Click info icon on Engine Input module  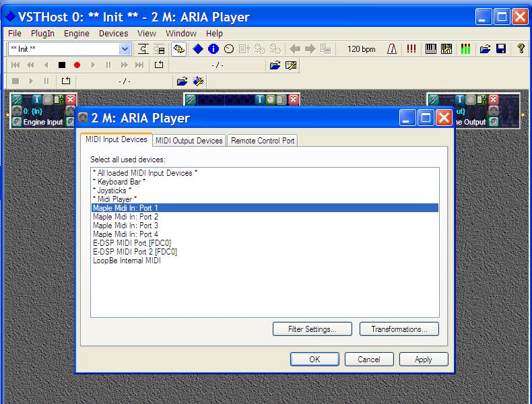pyautogui.click(x=36, y=100)
